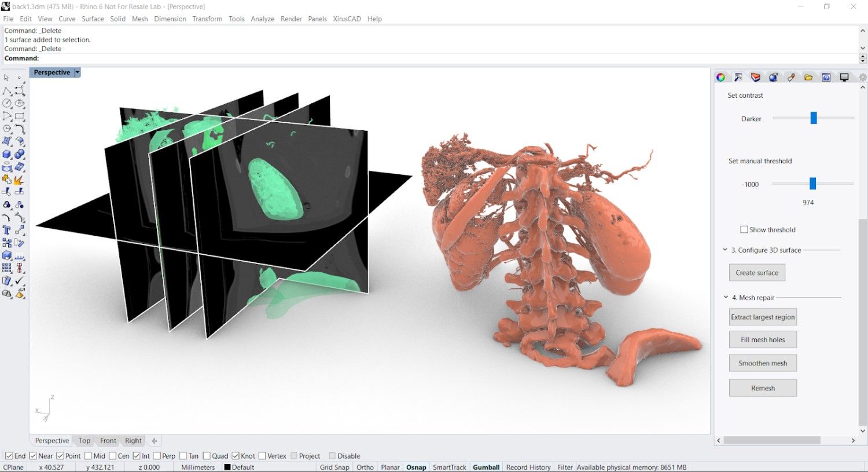Open the XirusCAD menu
868x472 pixels.
tap(347, 19)
